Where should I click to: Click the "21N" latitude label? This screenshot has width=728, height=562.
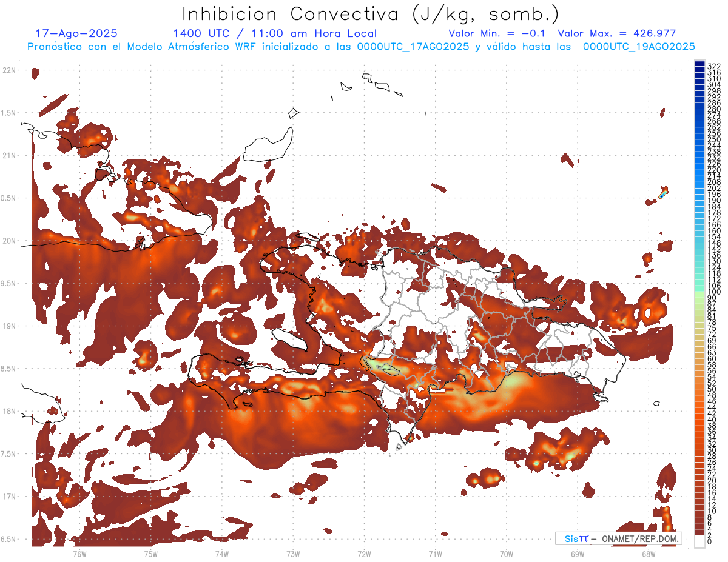click(9, 156)
